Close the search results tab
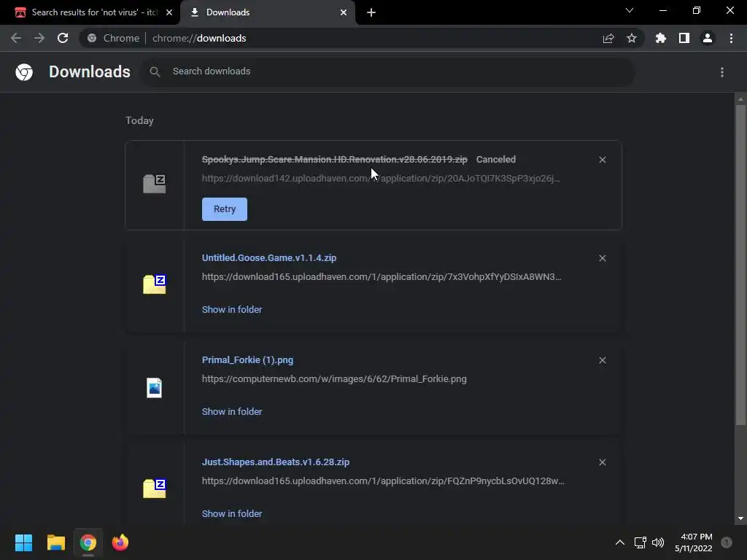The image size is (747, 560). [169, 12]
